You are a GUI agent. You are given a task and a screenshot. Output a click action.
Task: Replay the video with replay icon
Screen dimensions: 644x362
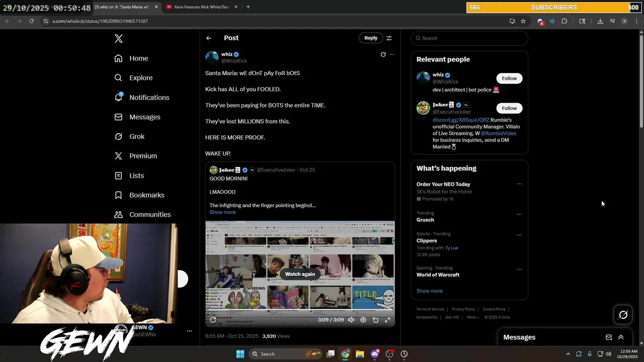[213, 320]
